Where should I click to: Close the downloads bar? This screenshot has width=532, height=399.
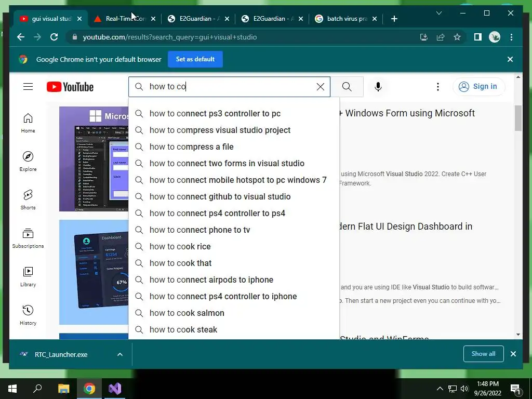pos(513,354)
